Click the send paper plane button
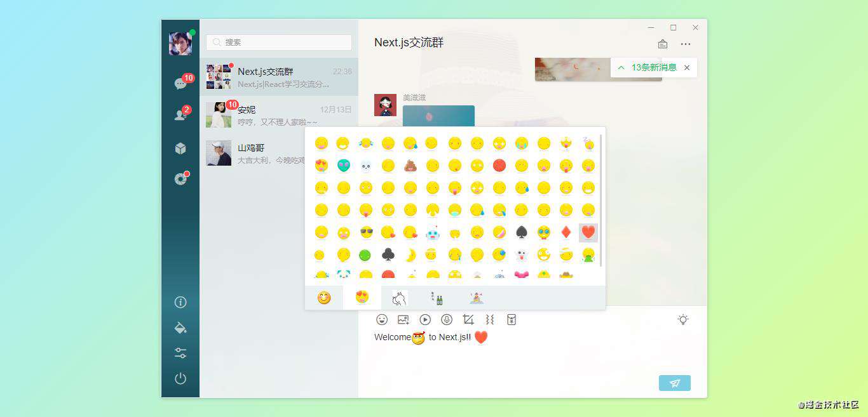The image size is (868, 417). 675,383
